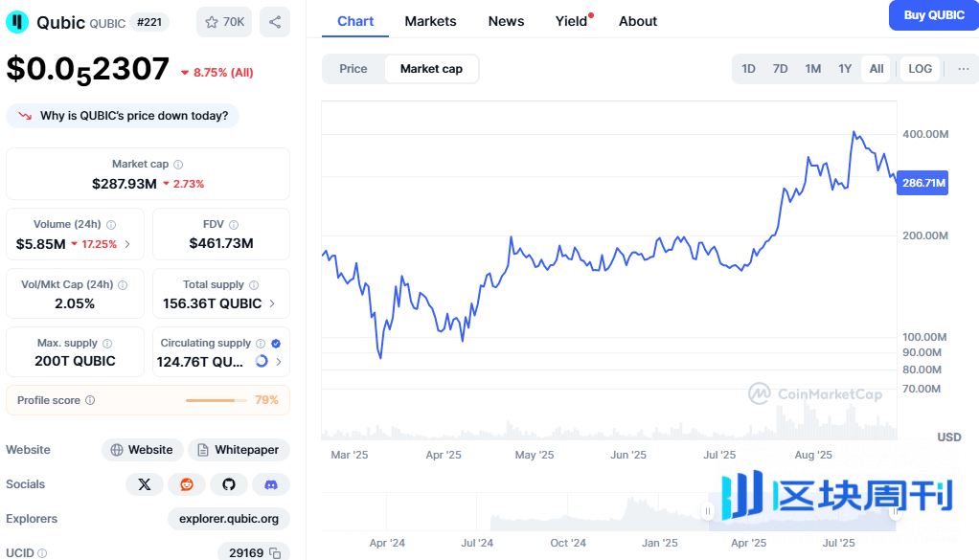Open the GitHub social link
Screen dimensions: 979x560
pyautogui.click(x=229, y=484)
